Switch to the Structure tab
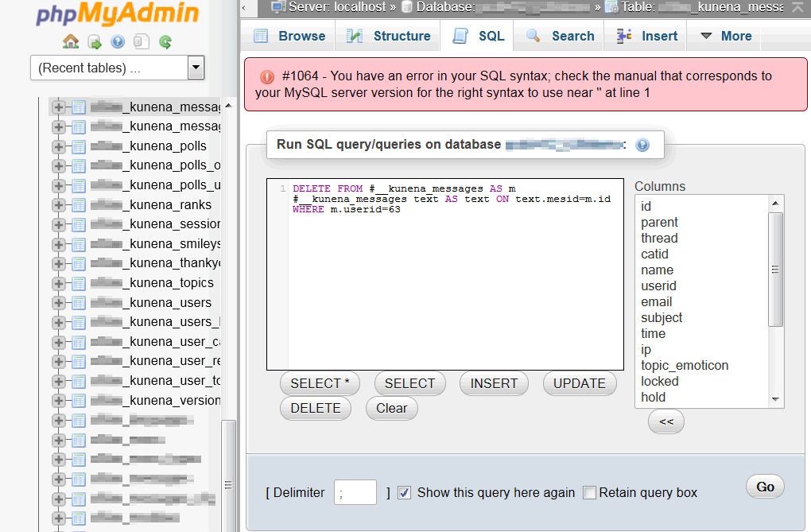Viewport: 811px width, 532px height. click(388, 37)
